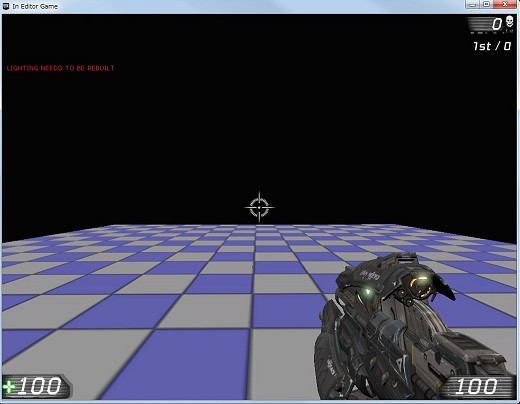Click the '1st / 0' rank text
The height and width of the screenshot is (404, 520).
[492, 46]
